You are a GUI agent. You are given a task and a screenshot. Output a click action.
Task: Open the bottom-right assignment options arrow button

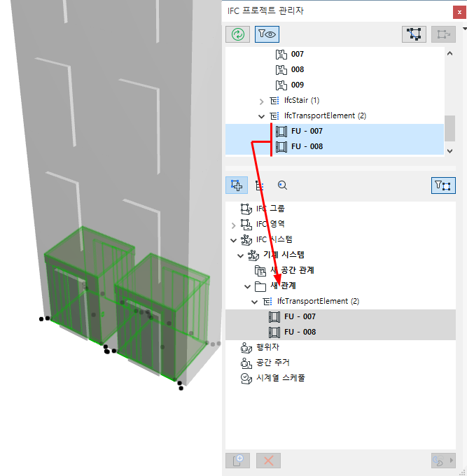point(444,461)
